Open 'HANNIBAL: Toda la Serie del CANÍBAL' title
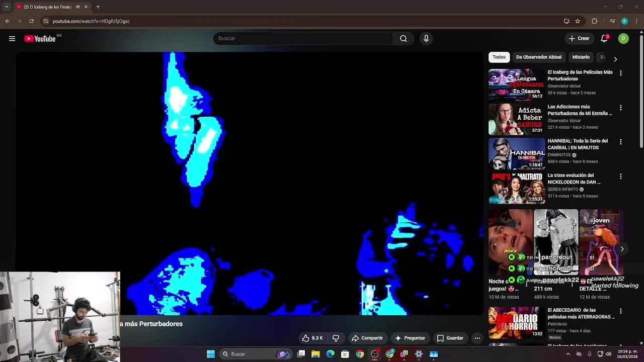Screen dimensions: 644x362 578,144
